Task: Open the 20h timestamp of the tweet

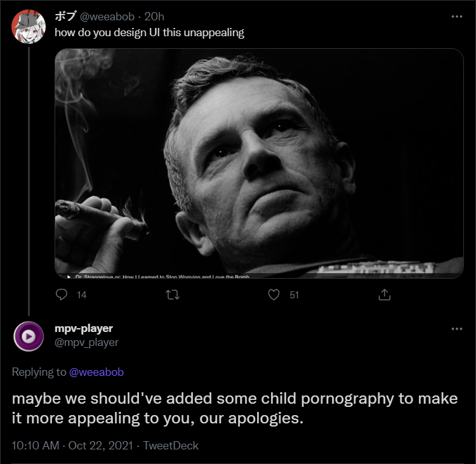Action: click(x=154, y=17)
